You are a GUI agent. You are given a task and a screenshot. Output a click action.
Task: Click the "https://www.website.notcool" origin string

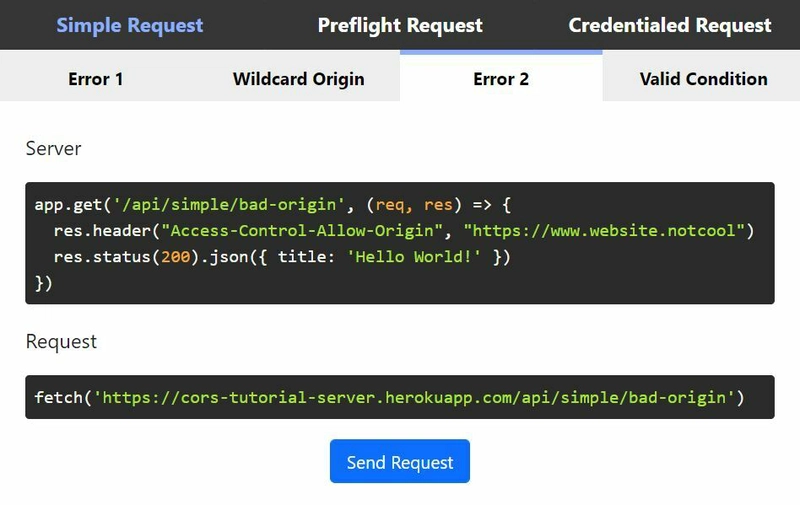click(605, 231)
